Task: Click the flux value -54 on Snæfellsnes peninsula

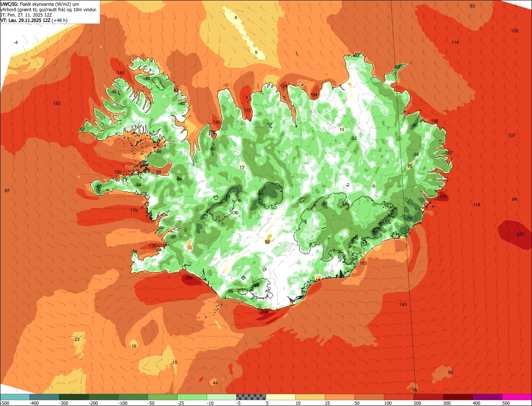Action: coord(138,185)
